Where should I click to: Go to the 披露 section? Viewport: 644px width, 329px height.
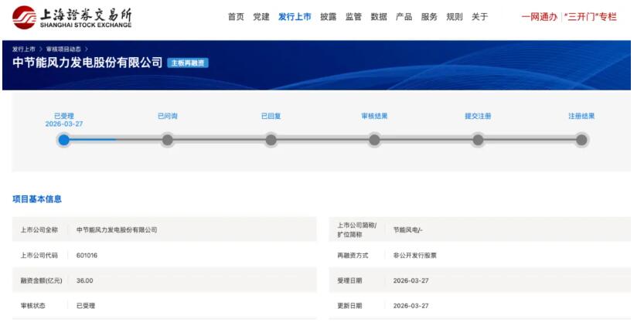coord(328,17)
